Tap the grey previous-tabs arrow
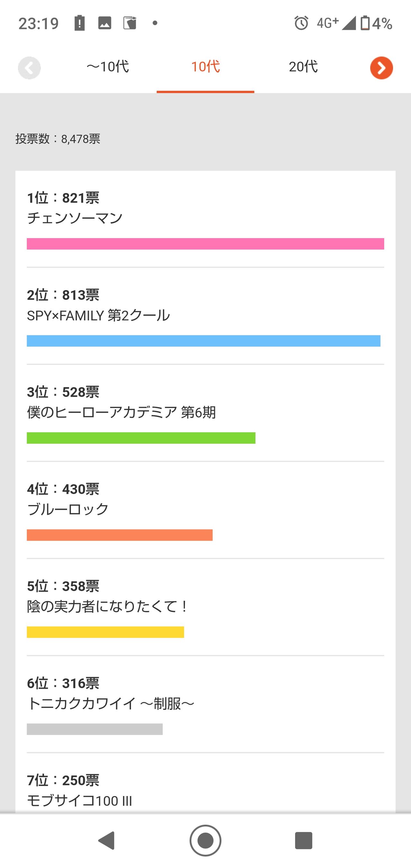 pyautogui.click(x=29, y=68)
